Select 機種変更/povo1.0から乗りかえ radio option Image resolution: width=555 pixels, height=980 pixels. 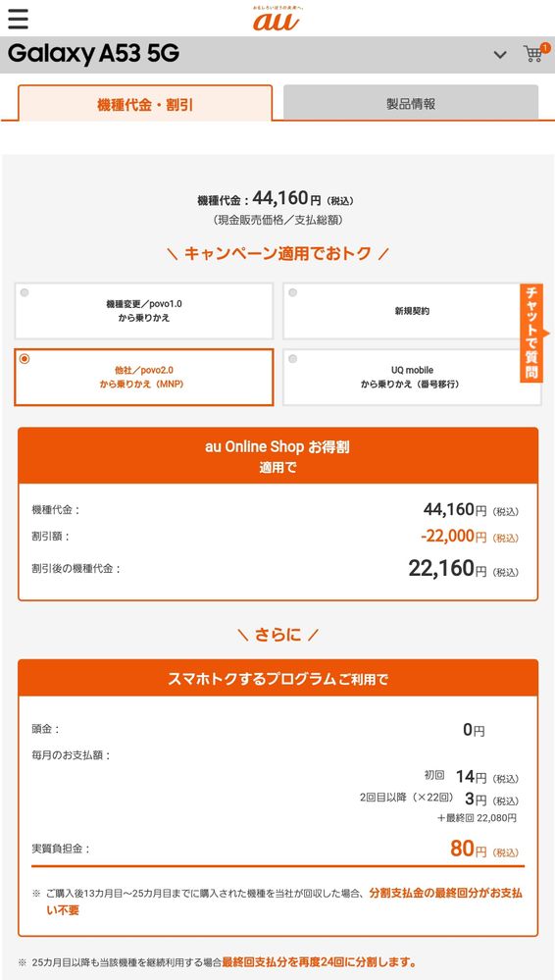(x=144, y=311)
